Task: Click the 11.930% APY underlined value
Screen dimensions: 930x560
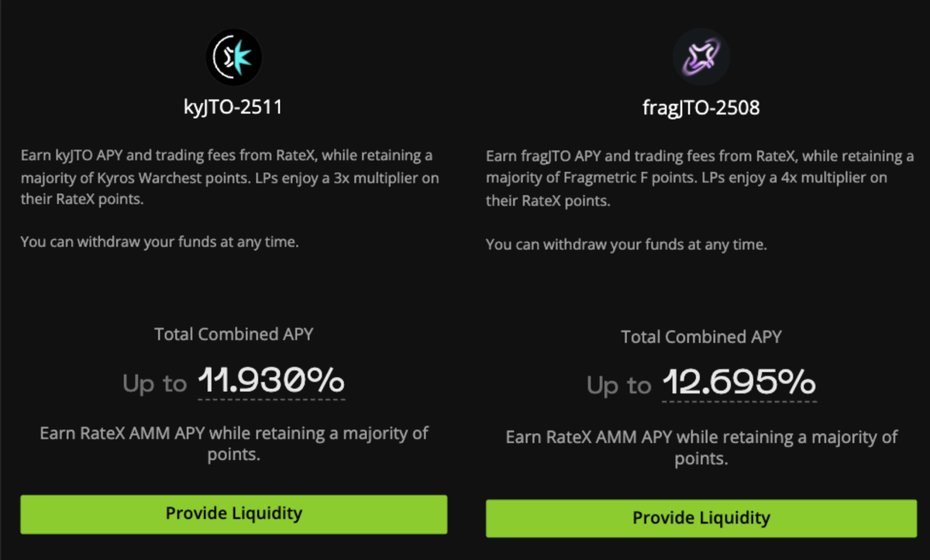Action: (x=271, y=381)
